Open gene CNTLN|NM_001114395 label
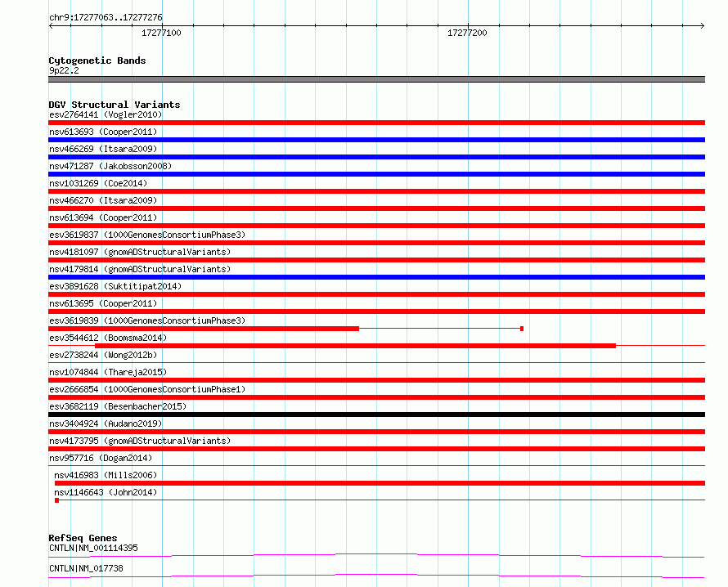The width and height of the screenshot is (728, 587). pyautogui.click(x=93, y=548)
